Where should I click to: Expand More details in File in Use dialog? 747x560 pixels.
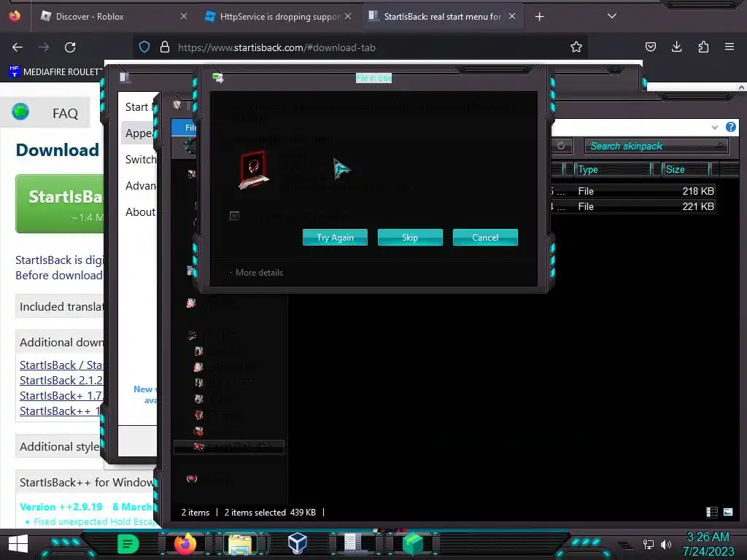(x=259, y=273)
